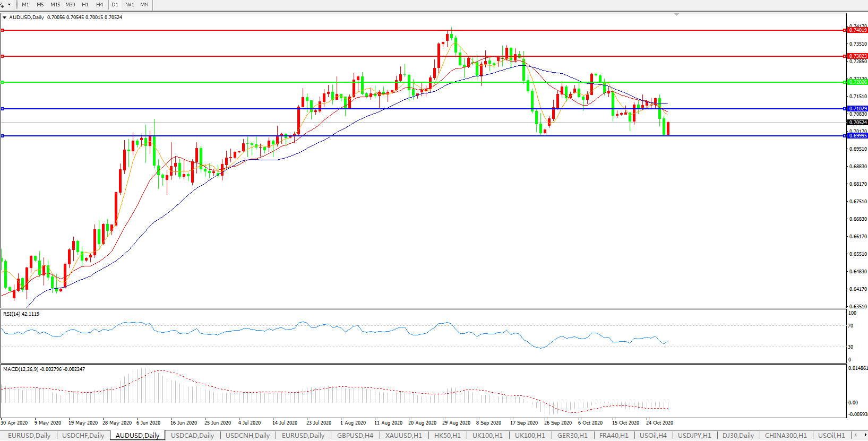Toggle the D1 daily timeframe
868x441 pixels.
pyautogui.click(x=115, y=5)
